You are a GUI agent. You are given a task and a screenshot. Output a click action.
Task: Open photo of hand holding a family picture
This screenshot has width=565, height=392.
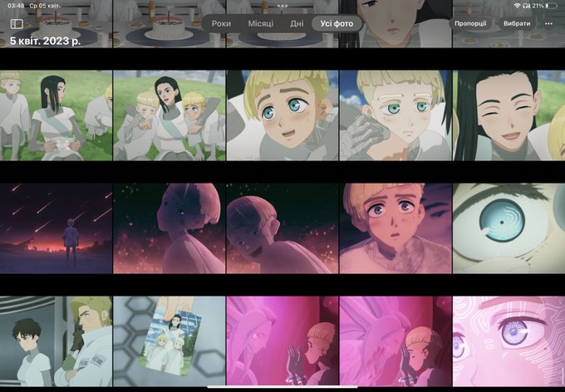point(169,341)
